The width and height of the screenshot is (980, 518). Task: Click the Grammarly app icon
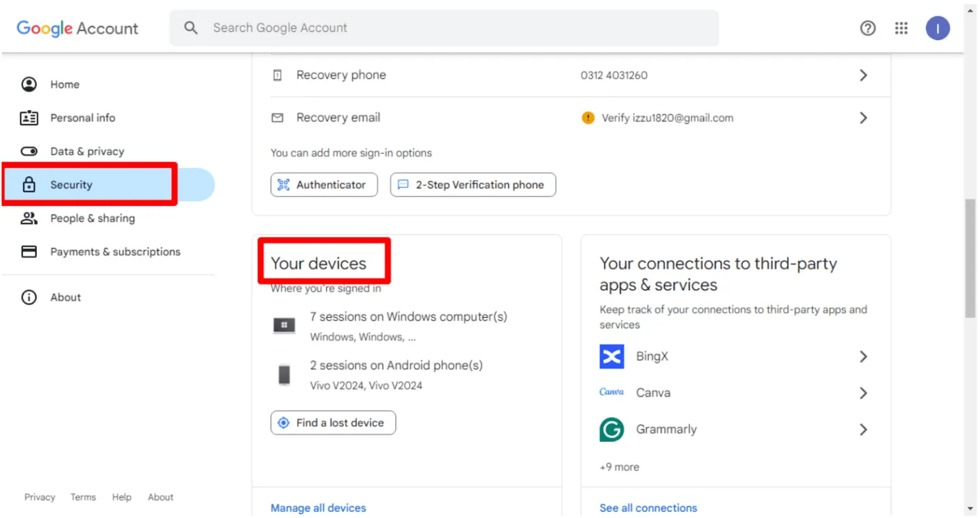click(x=612, y=430)
